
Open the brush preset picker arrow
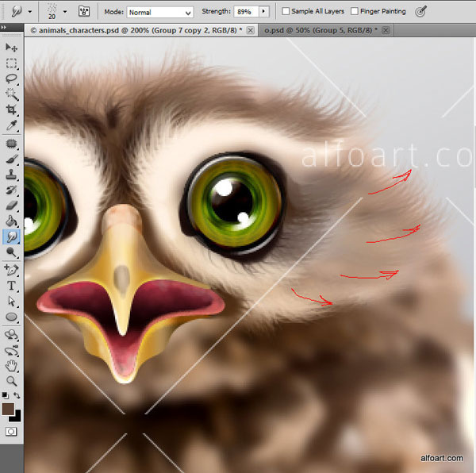65,12
